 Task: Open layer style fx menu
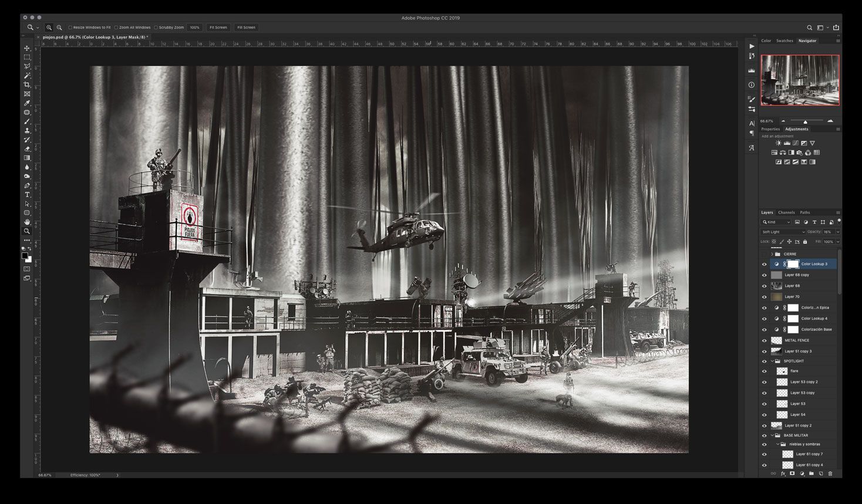pos(783,473)
